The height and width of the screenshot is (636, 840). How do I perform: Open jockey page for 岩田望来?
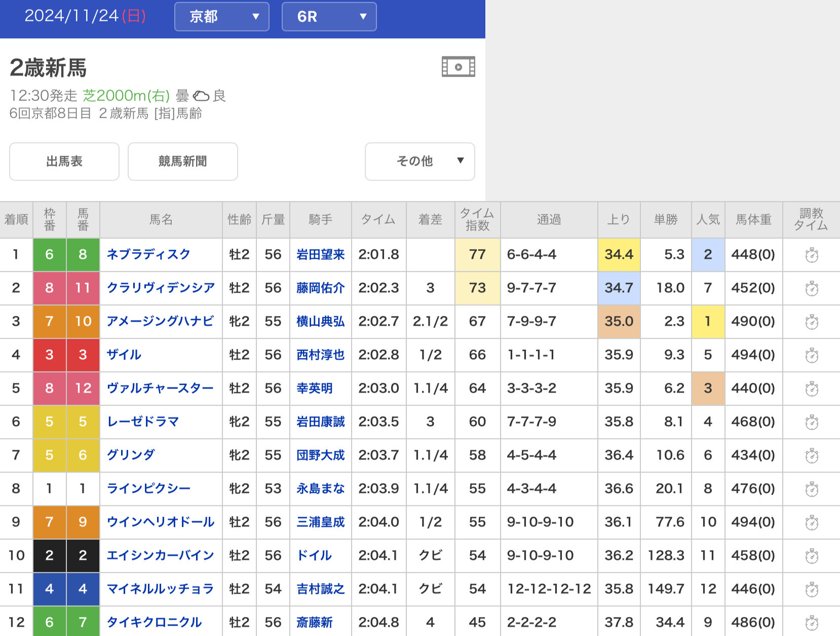(320, 254)
